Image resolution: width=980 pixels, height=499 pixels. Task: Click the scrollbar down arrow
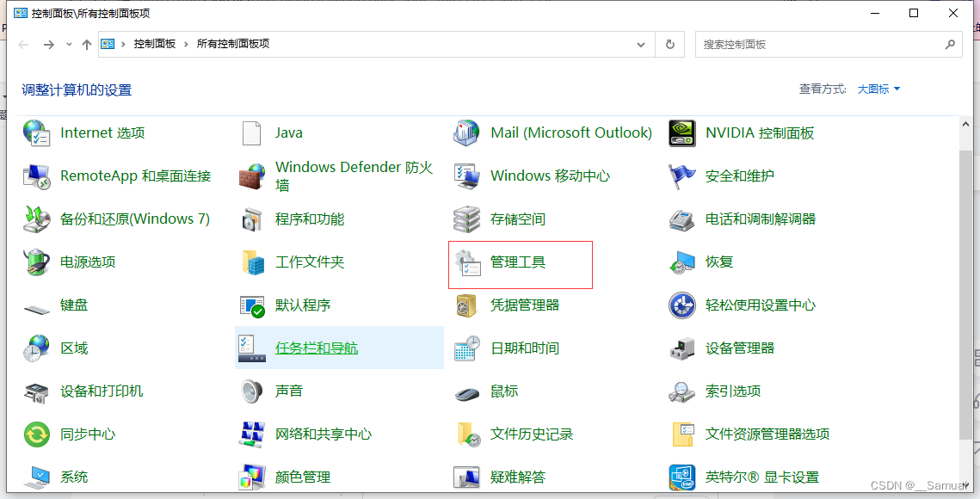[965, 486]
